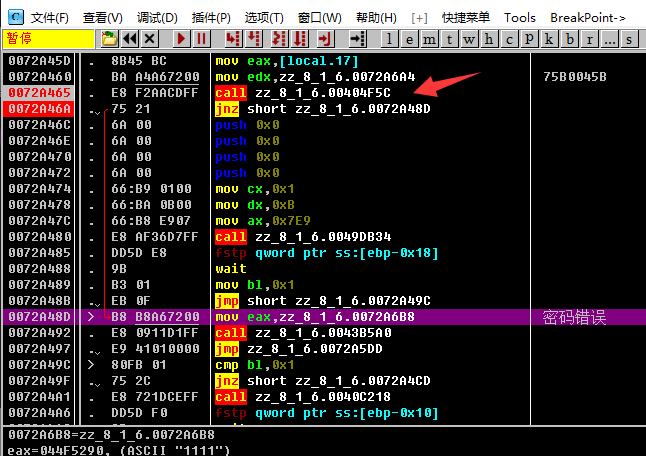
Task: Click mov dx,0xB instruction
Action: click(x=255, y=205)
